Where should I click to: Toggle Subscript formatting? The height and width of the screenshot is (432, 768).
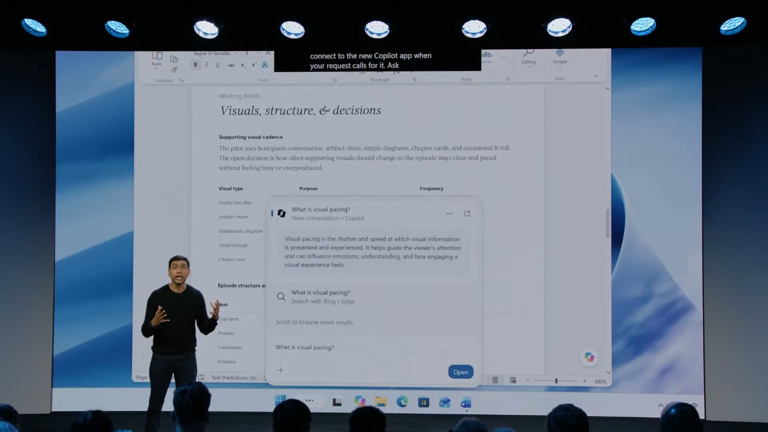(242, 65)
